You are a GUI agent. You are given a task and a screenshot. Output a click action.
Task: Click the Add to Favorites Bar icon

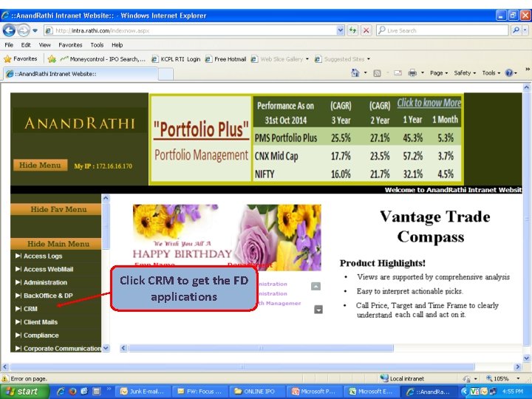52,59
